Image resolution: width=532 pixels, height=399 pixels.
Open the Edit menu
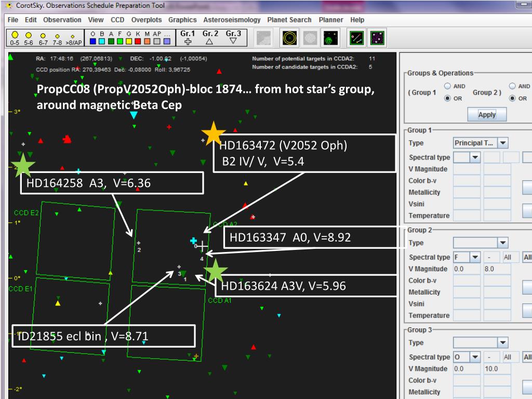(31, 20)
